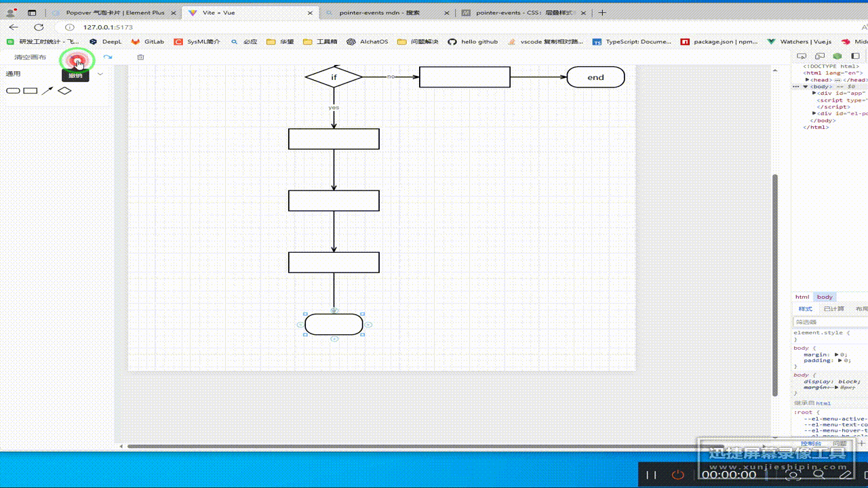Select the rectangle shape in palette
The height and width of the screenshot is (488, 868).
[x=31, y=91]
